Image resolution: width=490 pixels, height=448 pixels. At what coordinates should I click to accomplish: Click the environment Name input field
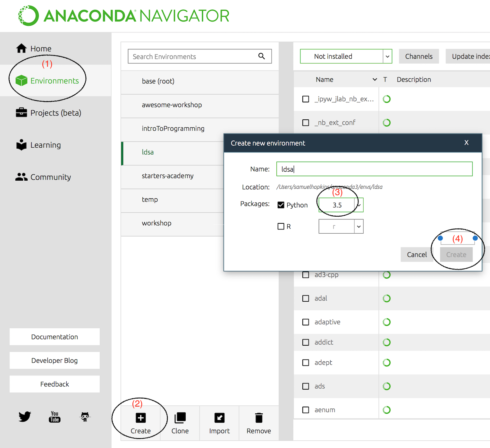pyautogui.click(x=375, y=169)
